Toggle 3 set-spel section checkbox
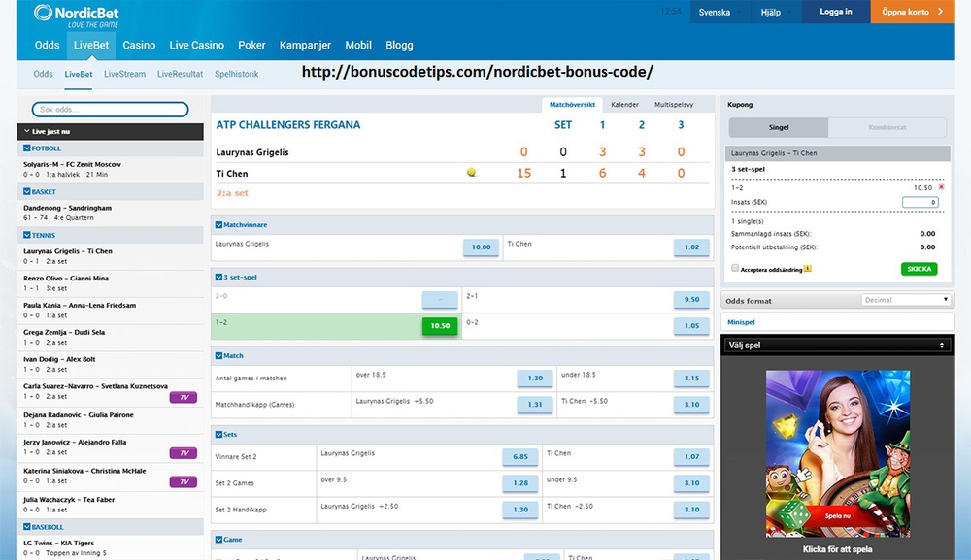Screen dimensions: 971x560 coord(218,278)
